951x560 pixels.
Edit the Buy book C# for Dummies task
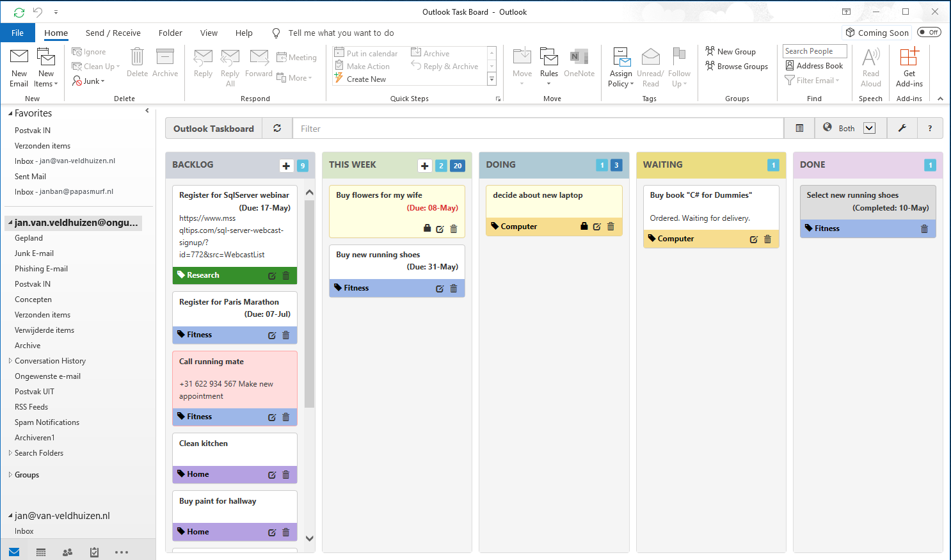(753, 239)
